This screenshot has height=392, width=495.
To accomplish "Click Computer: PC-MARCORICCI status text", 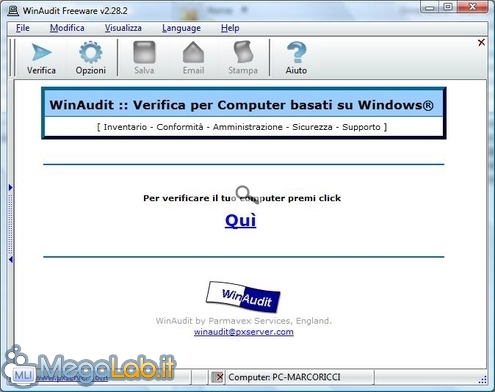I will point(284,377).
